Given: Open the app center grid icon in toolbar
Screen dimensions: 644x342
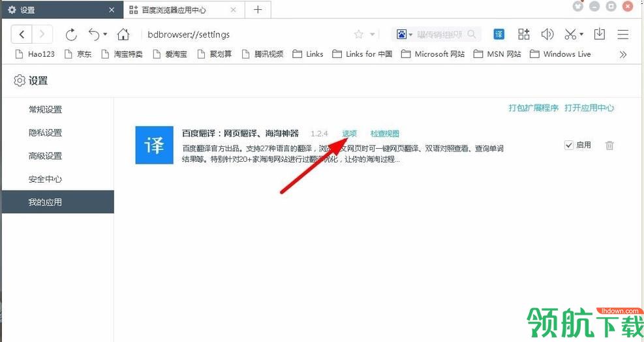Looking at the screenshot, I should (524, 35).
